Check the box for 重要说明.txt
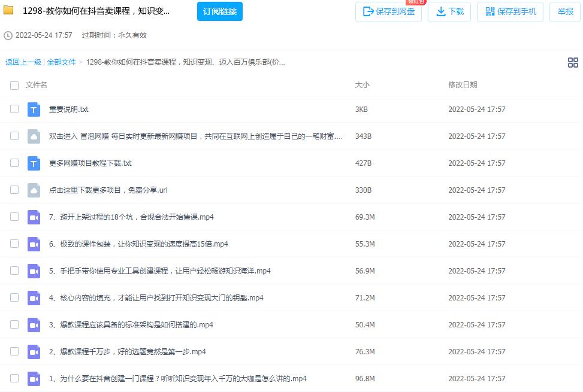The width and height of the screenshot is (583, 392). (14, 109)
